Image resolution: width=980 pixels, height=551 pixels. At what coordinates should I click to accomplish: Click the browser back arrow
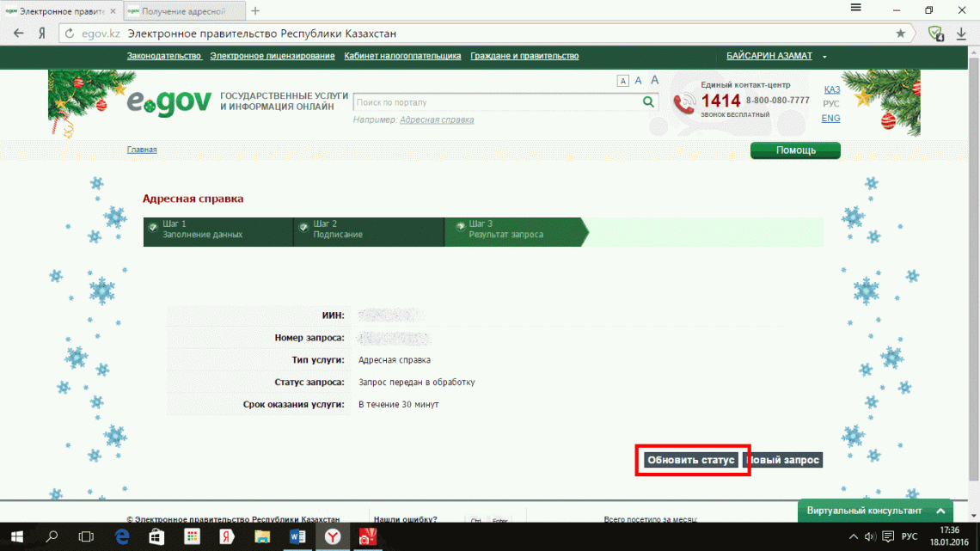pyautogui.click(x=18, y=33)
